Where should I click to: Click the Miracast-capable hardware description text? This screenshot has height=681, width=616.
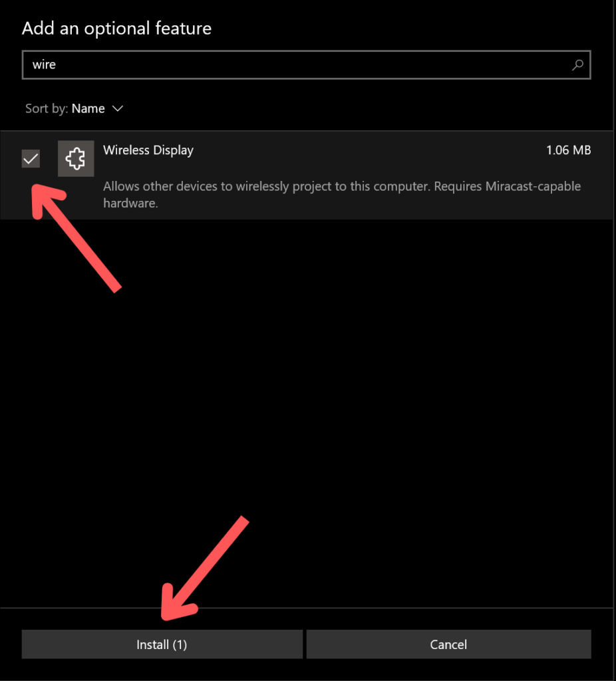click(x=342, y=195)
